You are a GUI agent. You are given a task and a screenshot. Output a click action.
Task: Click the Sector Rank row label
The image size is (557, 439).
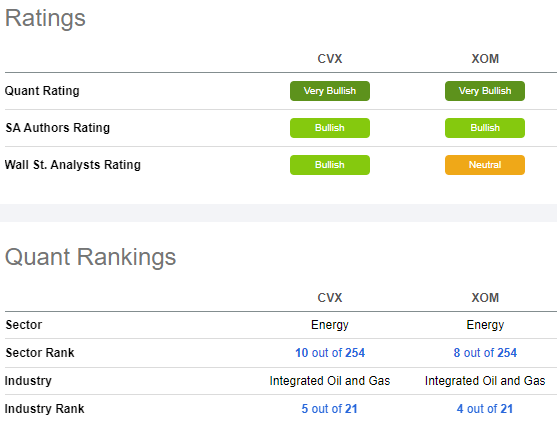[x=40, y=353]
